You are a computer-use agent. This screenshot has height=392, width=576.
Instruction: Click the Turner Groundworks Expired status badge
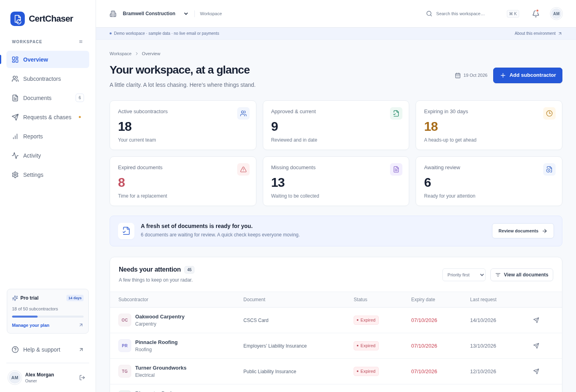coord(366,371)
